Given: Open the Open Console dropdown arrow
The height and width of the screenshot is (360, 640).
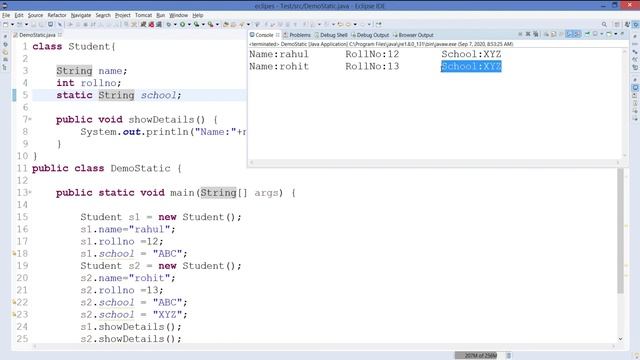Looking at the screenshot, I should [616, 34].
